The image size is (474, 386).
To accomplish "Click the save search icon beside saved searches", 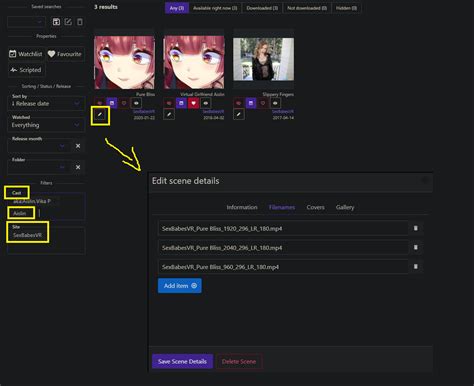I will [56, 22].
